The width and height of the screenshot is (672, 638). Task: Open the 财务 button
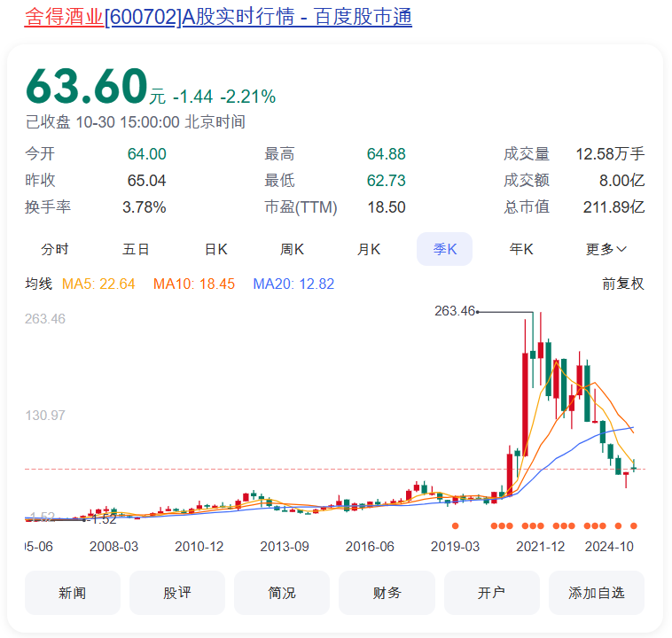387,593
